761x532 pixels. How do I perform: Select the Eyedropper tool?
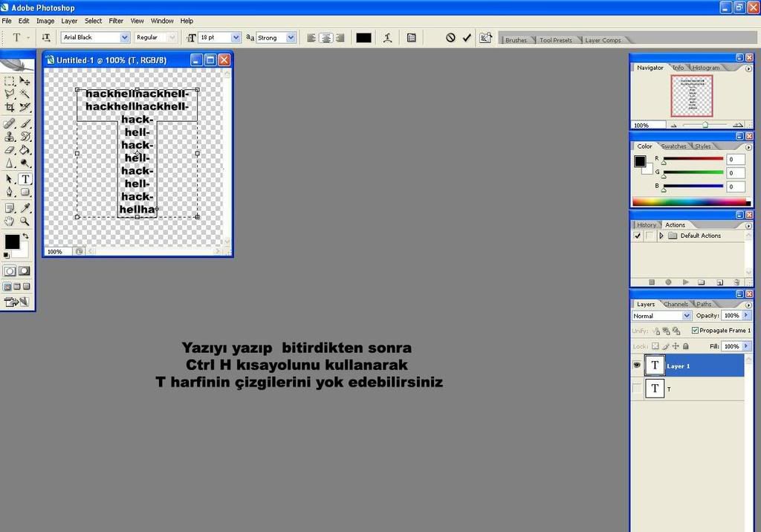click(25, 208)
